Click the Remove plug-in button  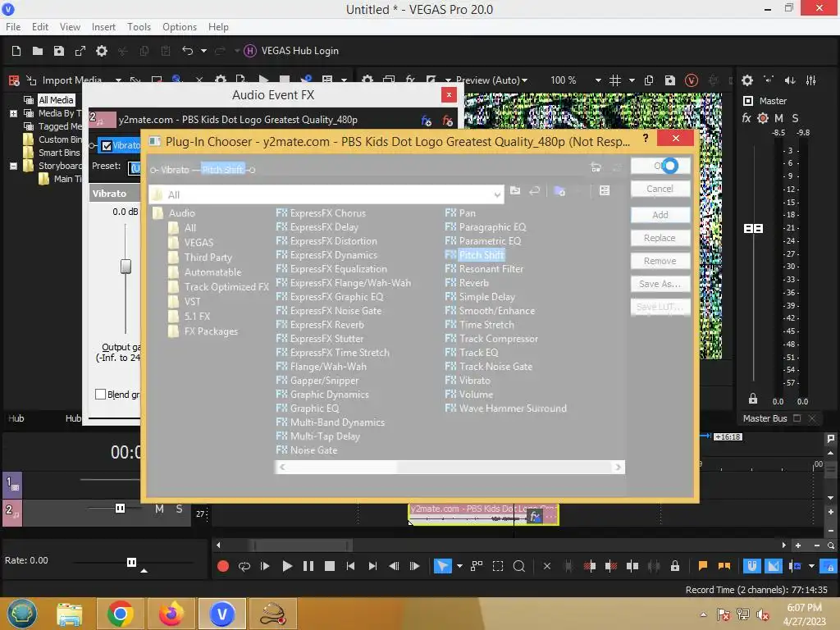pyautogui.click(x=660, y=261)
